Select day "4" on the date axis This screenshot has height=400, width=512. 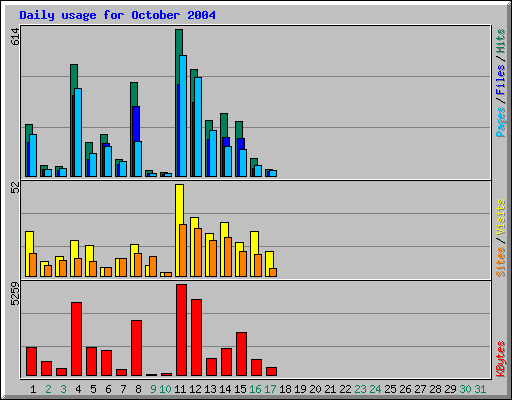pyautogui.click(x=78, y=389)
